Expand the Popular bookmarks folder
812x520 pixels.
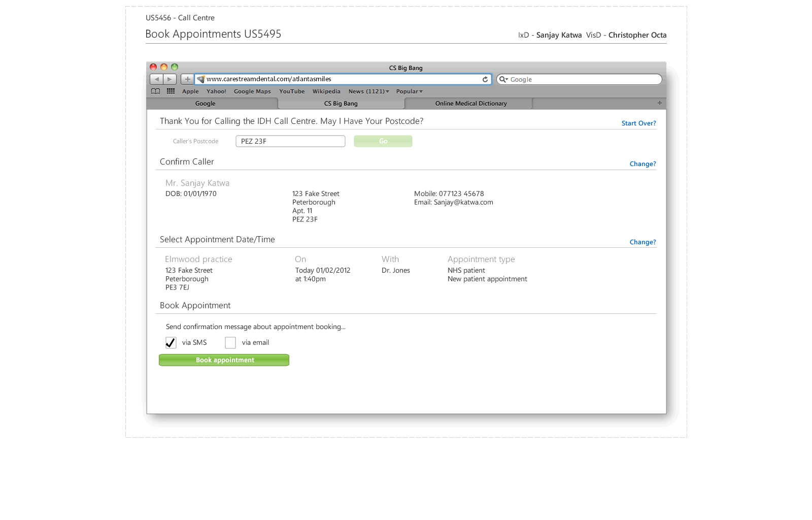[410, 91]
